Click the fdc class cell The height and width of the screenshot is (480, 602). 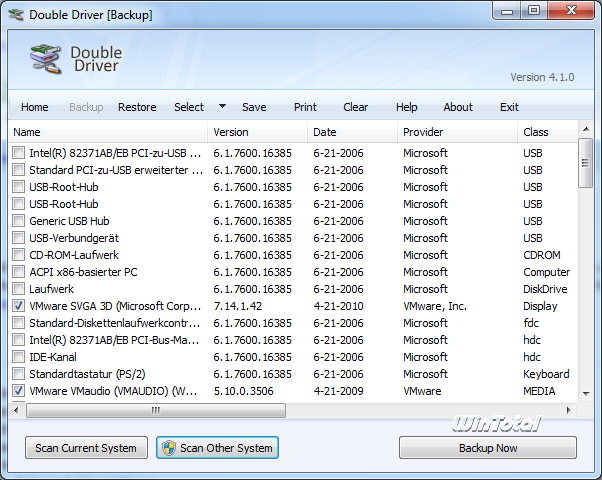pyautogui.click(x=531, y=323)
